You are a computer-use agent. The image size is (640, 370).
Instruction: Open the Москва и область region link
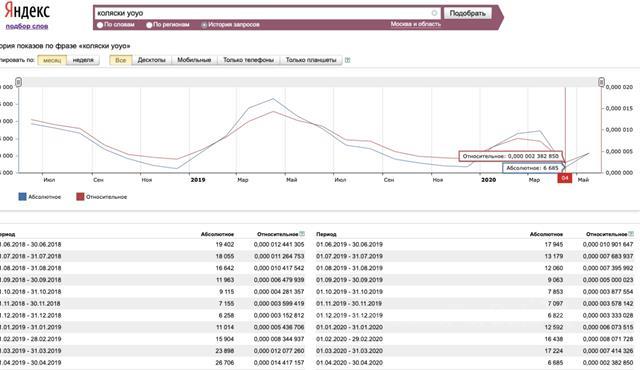tap(416, 24)
